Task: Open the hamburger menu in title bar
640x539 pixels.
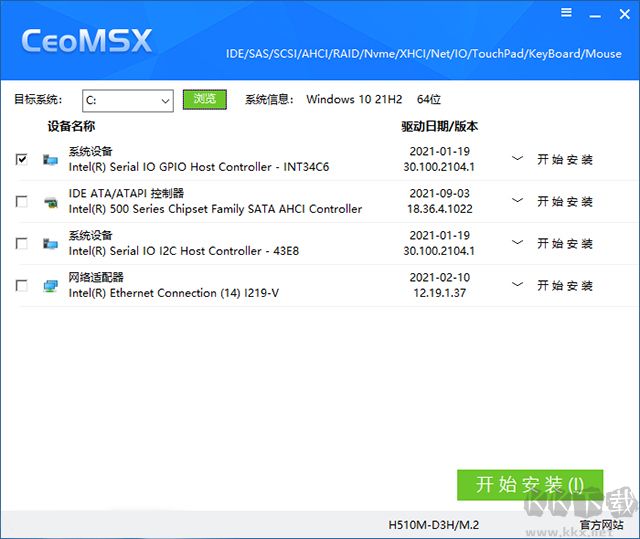Action: (566, 13)
